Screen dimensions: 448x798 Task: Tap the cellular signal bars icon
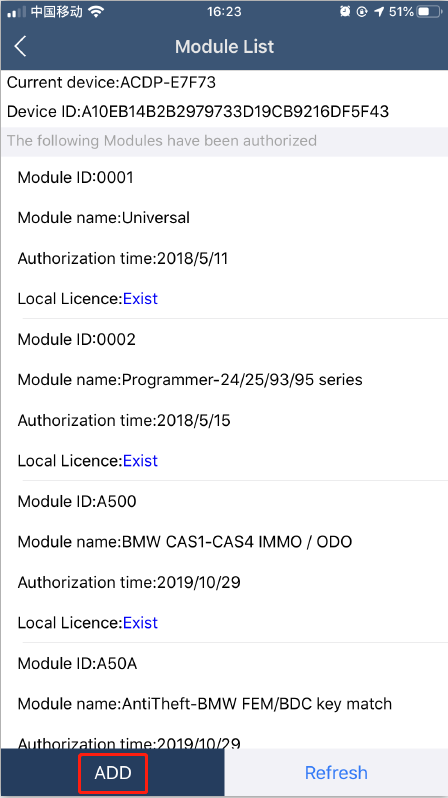[16, 12]
